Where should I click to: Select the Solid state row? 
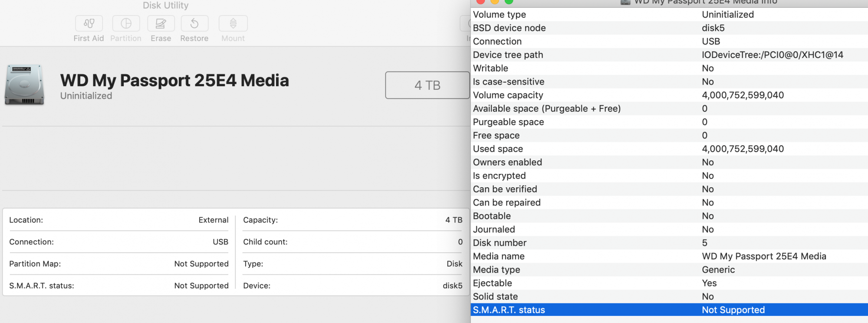pos(669,297)
